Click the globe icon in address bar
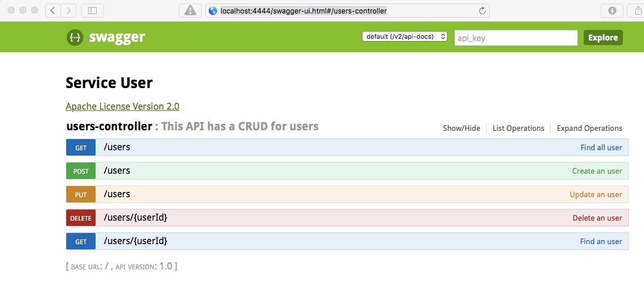Screen dimensions: 644x294 coord(213,11)
